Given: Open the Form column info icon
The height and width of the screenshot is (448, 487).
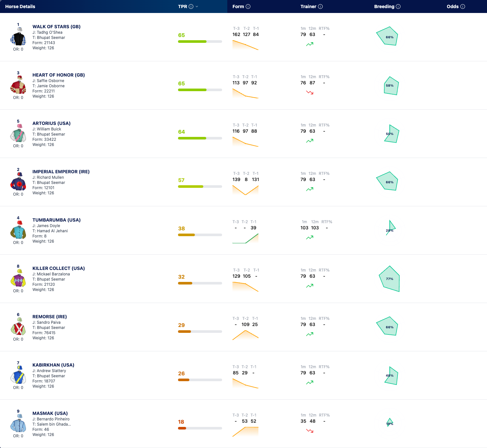Looking at the screenshot, I should coord(248,6).
